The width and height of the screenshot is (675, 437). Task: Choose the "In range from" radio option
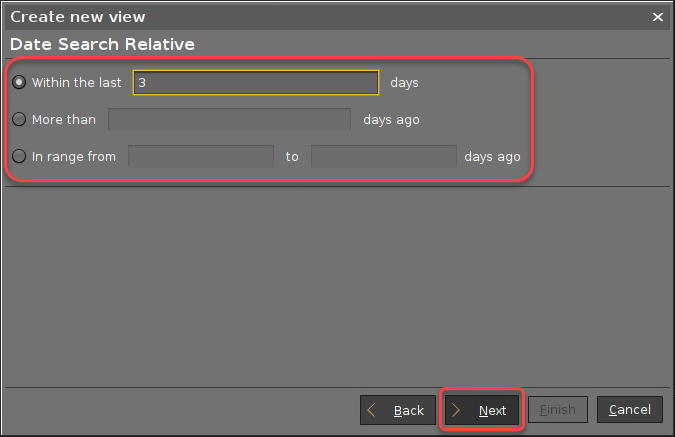click(x=19, y=157)
